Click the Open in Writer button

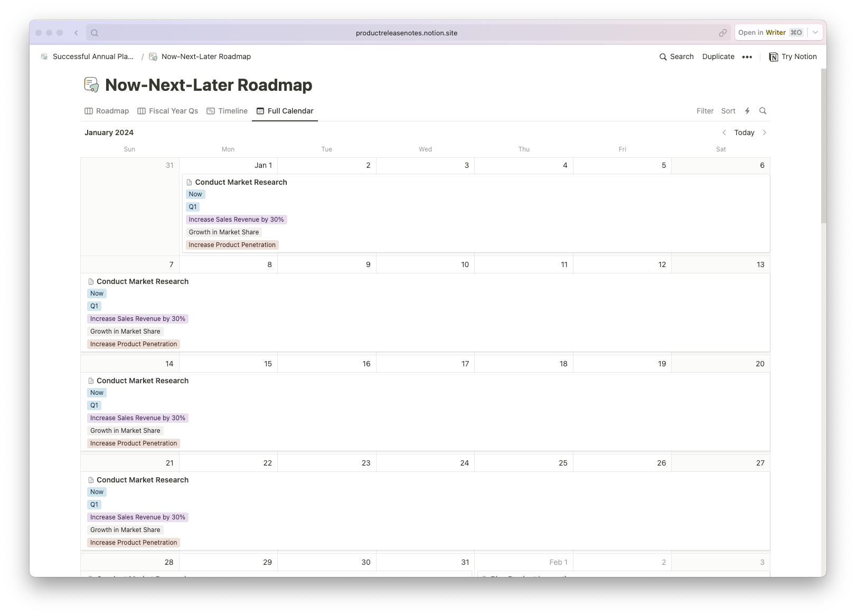(770, 33)
